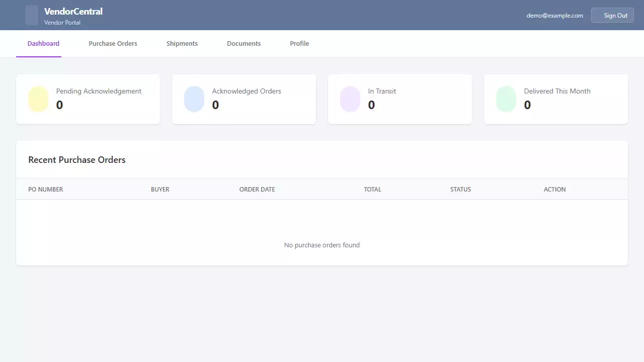Select the demo@example.com account email

[x=554, y=15]
